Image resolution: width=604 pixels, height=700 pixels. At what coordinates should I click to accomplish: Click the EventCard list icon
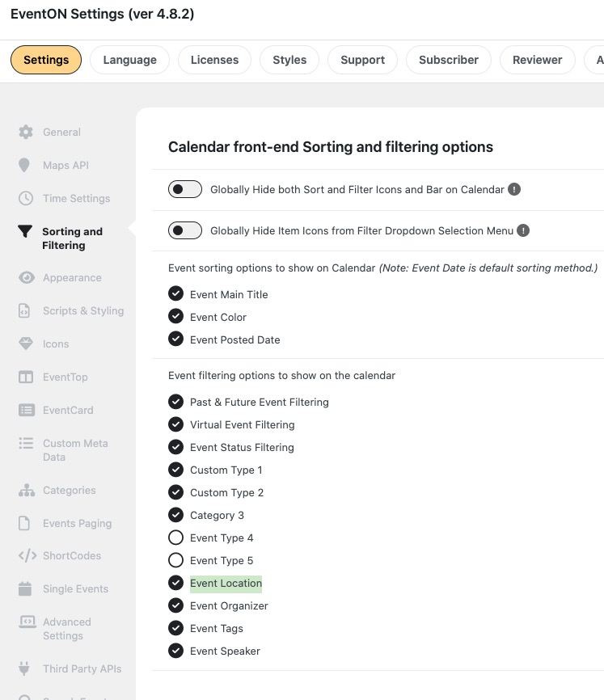pos(27,410)
